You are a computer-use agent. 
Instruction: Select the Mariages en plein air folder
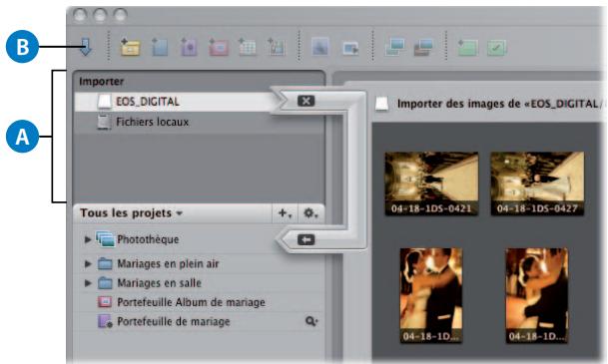click(168, 264)
